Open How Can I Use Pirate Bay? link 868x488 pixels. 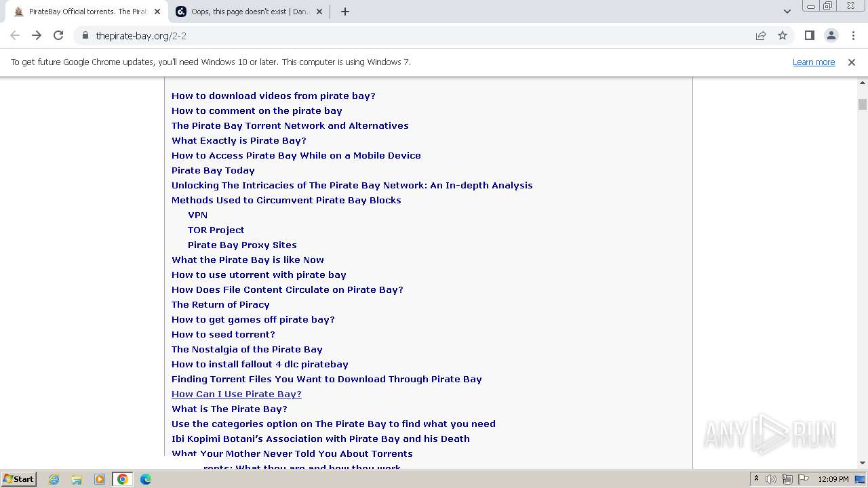tap(237, 394)
